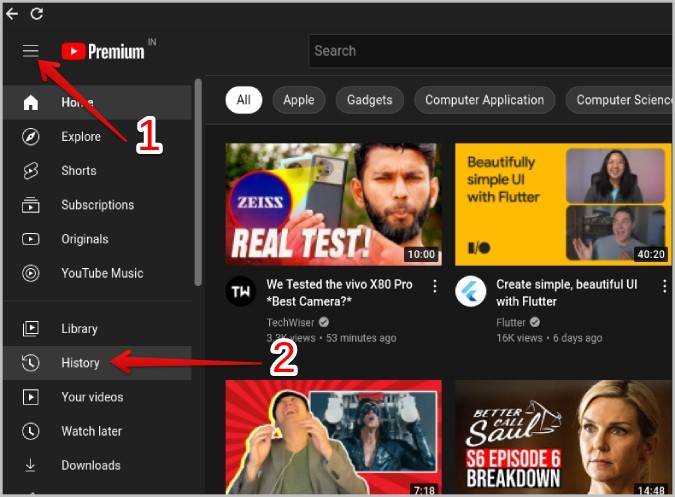Click the Search input field

tap(490, 51)
